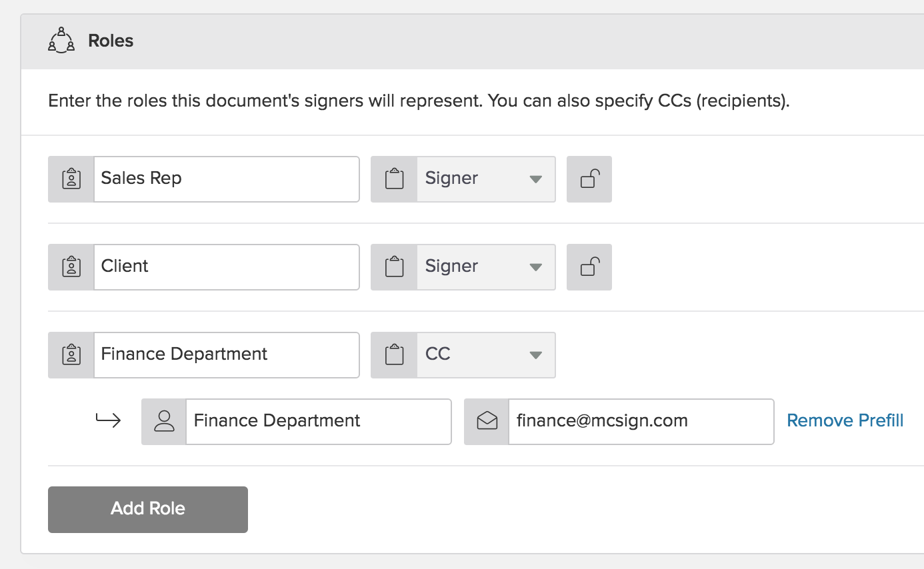Toggle the lock for the Client role
This screenshot has width=924, height=569.
pyautogui.click(x=589, y=267)
